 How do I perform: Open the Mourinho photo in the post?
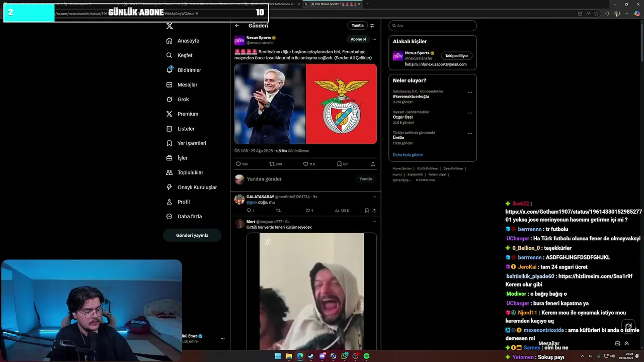tap(270, 104)
